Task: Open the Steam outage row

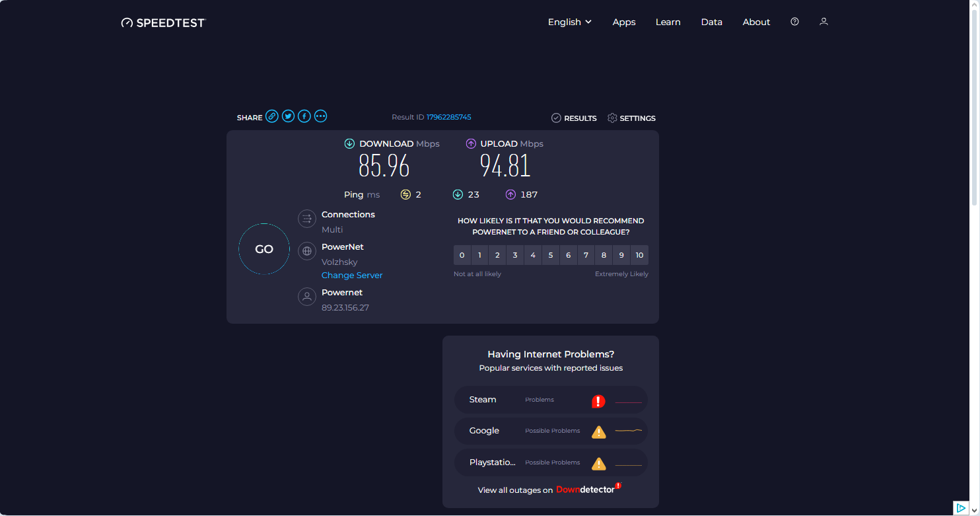Action: (x=551, y=400)
